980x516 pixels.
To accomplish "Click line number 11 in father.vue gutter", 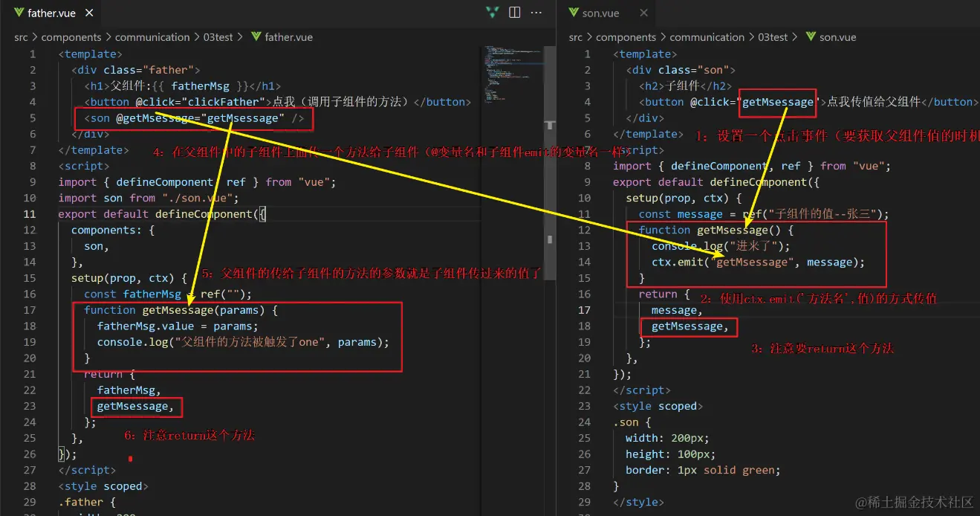I will click(30, 214).
